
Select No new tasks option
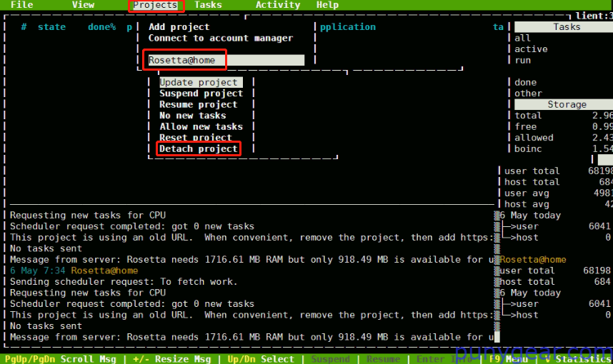coord(192,116)
